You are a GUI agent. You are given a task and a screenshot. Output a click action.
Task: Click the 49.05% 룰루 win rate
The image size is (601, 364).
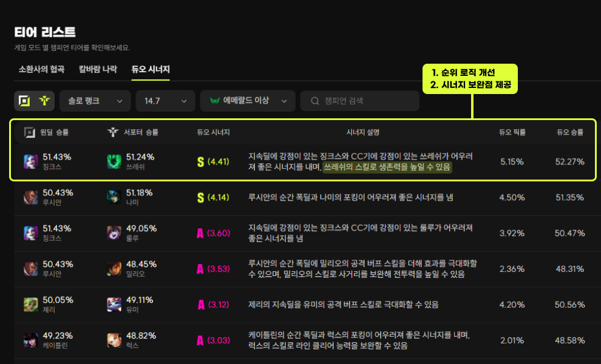[141, 228]
